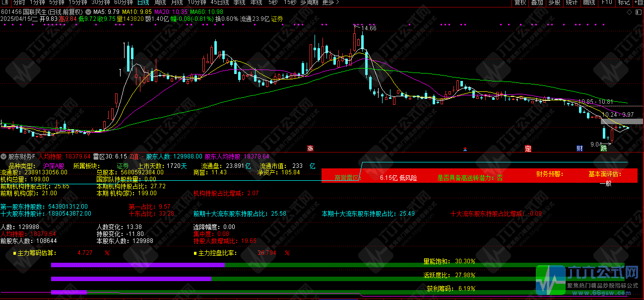Click the 统计 statistics button

pyautogui.click(x=572, y=2)
